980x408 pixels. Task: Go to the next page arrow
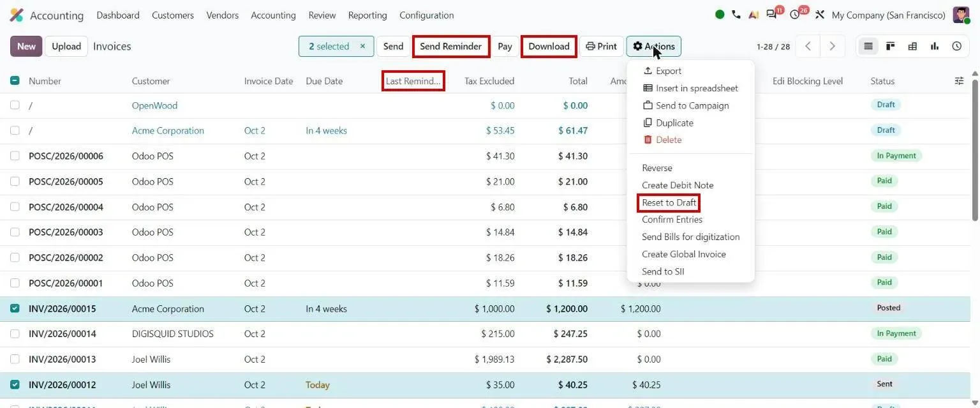pos(832,46)
